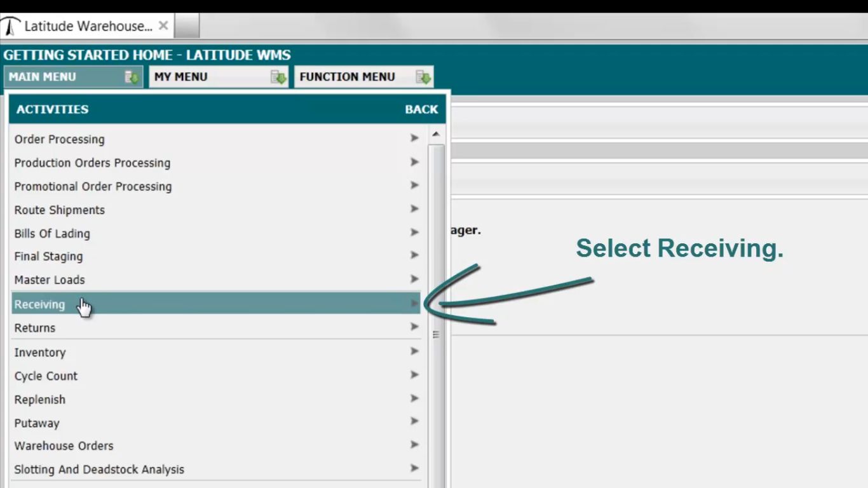Expand Replenish submenu arrow
Viewport: 868px width, 488px height.
(414, 398)
